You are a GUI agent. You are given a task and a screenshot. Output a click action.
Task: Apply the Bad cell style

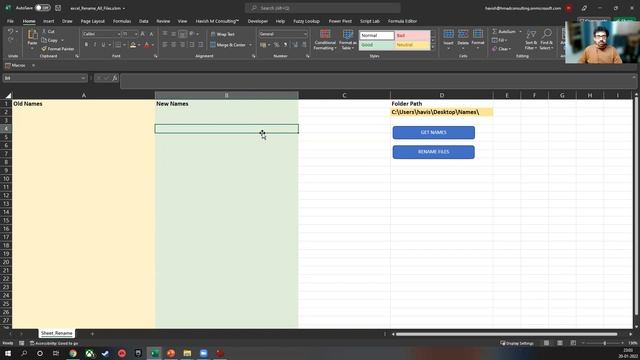pyautogui.click(x=412, y=36)
